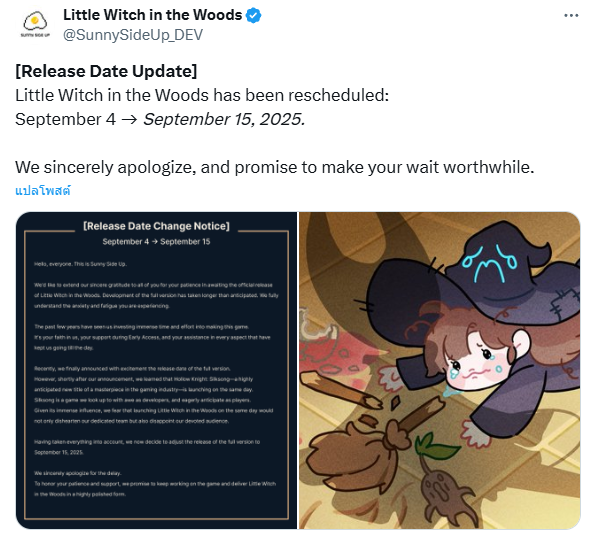Click the Sunny Side Up egg avatar
Screen dimensions: 594x543
pos(35,25)
